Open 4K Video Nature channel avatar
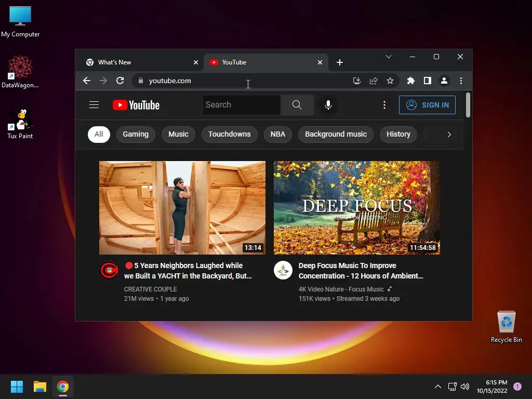The height and width of the screenshot is (399, 532). [283, 270]
